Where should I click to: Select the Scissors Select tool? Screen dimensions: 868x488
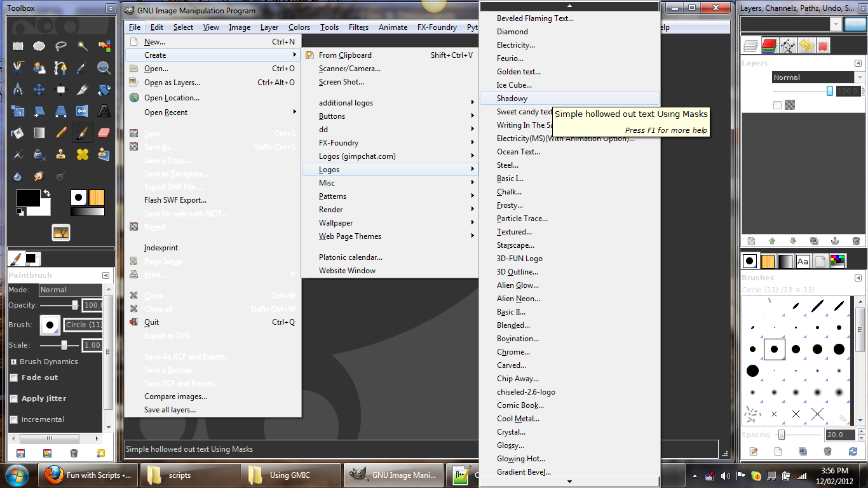pos(18,67)
